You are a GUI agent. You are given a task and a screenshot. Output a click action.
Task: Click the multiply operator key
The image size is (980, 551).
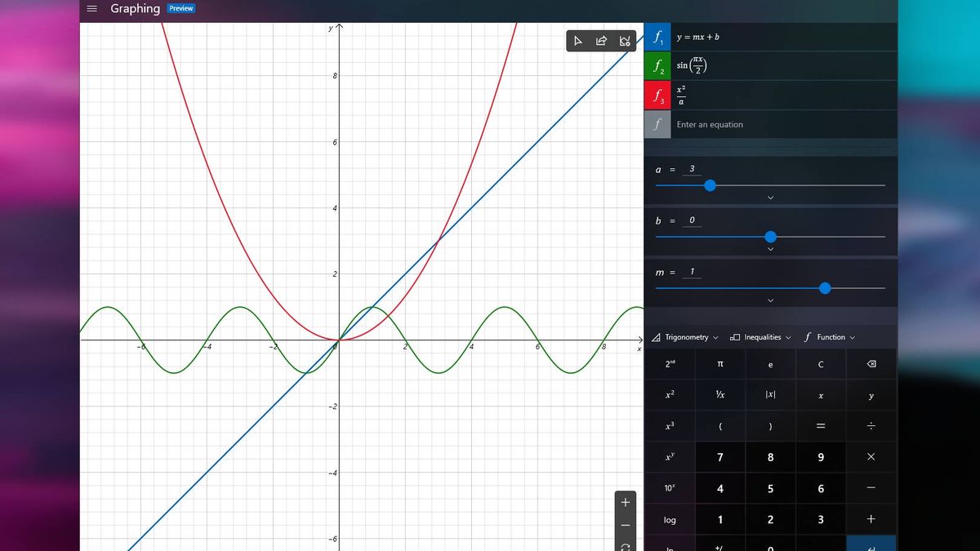pyautogui.click(x=871, y=457)
